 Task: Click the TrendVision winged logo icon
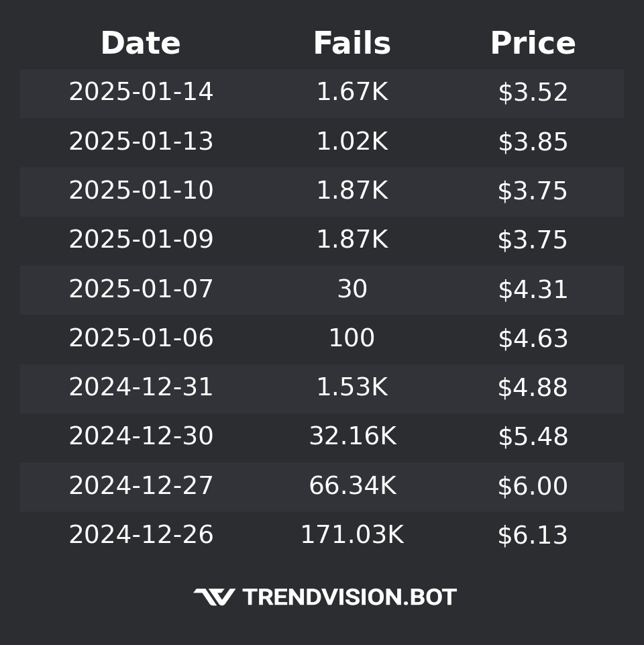tap(215, 597)
